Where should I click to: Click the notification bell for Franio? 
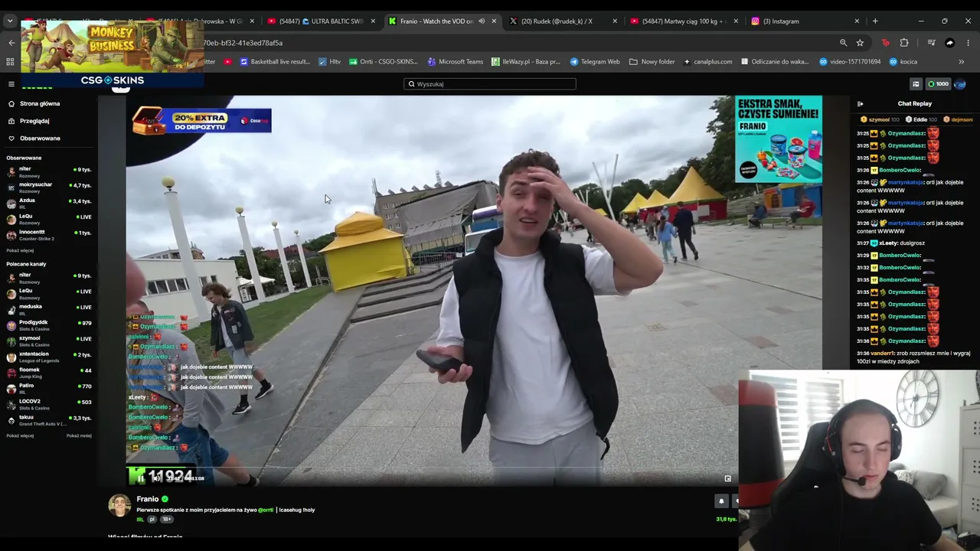click(721, 501)
